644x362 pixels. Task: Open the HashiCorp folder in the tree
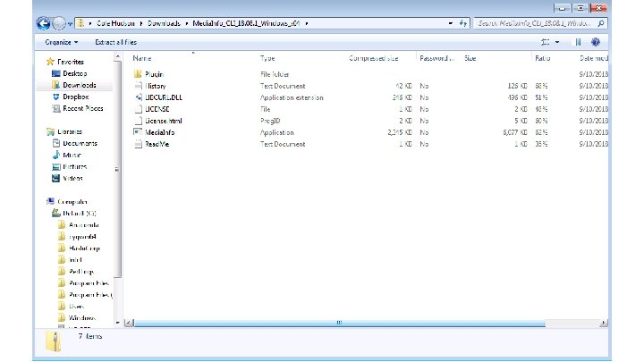84,248
